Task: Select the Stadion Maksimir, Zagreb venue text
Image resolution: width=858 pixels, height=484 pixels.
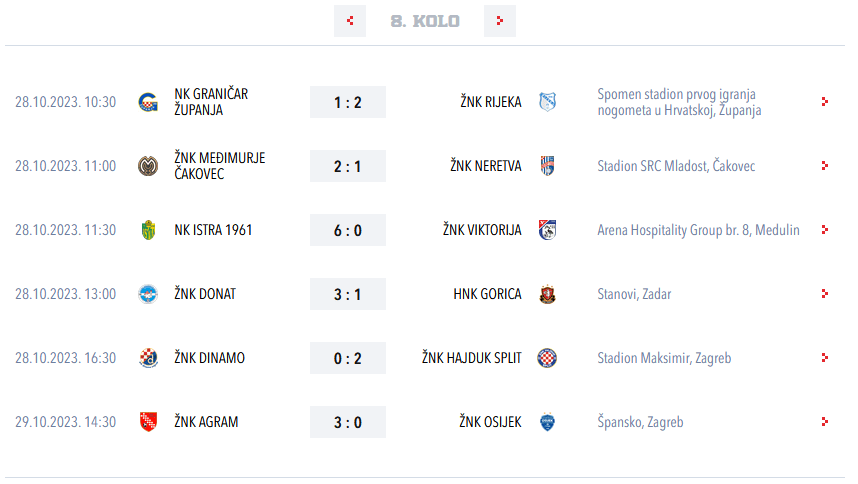Action: click(665, 358)
